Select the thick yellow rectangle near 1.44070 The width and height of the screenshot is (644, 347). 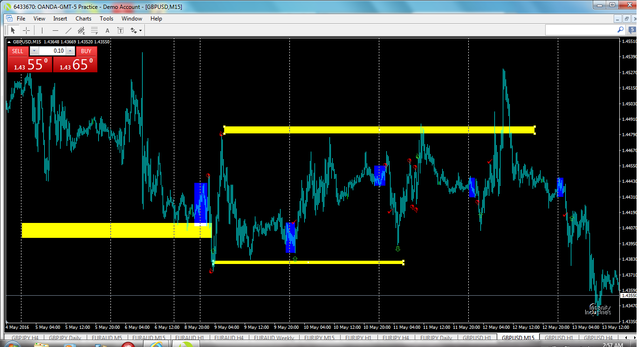point(117,230)
